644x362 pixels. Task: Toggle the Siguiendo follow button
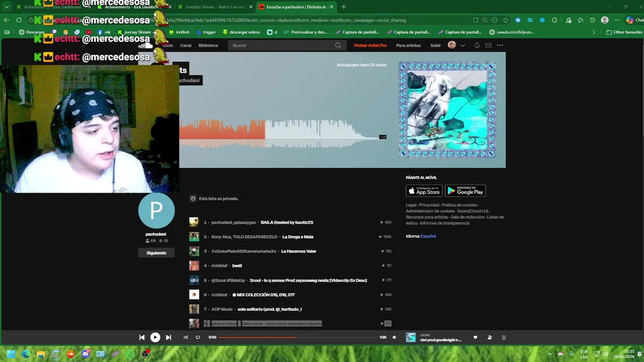(156, 253)
